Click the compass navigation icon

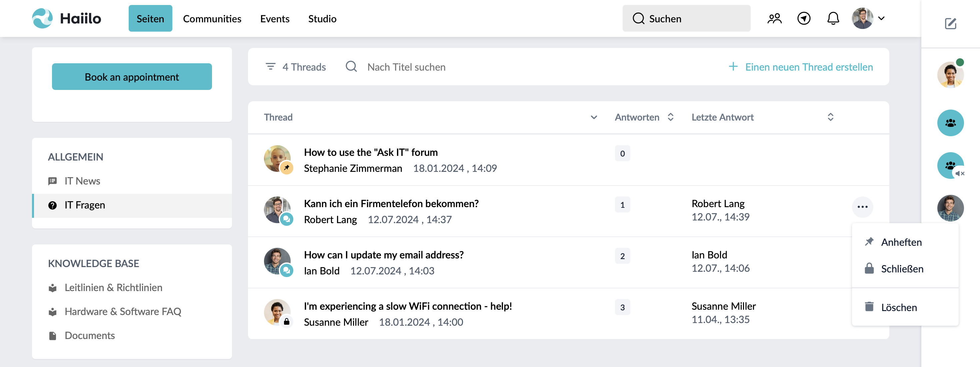pyautogui.click(x=804, y=18)
